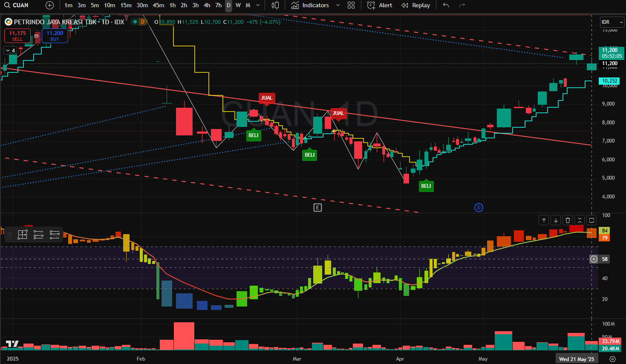
Task: Open the candlestick chart style selector
Action: coord(275,5)
